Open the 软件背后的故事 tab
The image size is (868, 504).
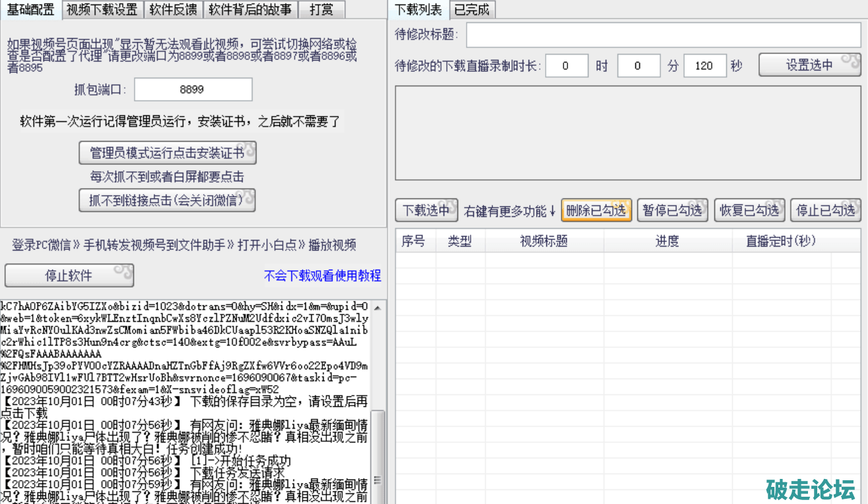(250, 9)
